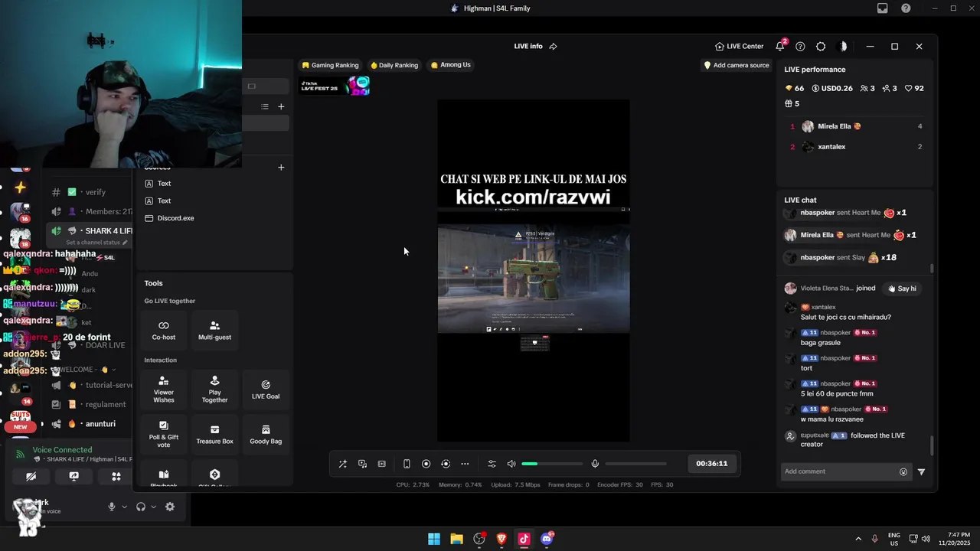The image size is (980, 551).
Task: Open Discord activities grid button
Action: [x=116, y=476]
